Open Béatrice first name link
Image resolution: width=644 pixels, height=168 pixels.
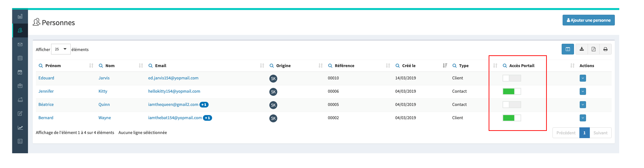tap(46, 104)
